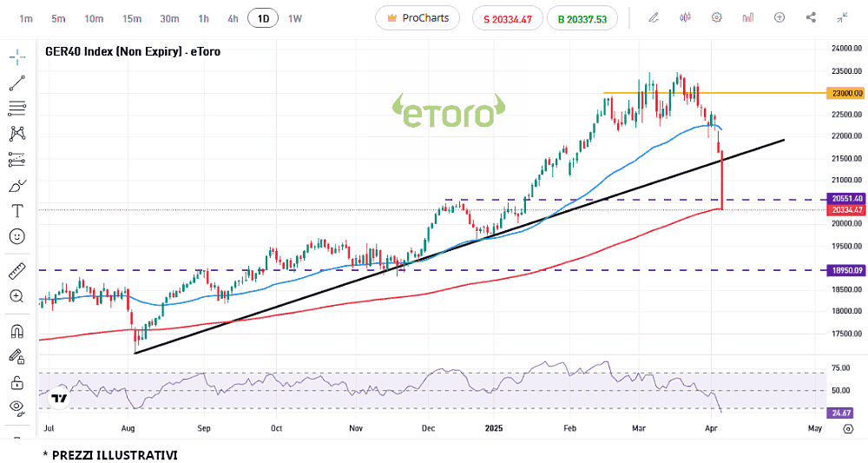Viewport: 868px width, 463px height.
Task: Click the RSI value 24.67 label
Action: coord(841,413)
